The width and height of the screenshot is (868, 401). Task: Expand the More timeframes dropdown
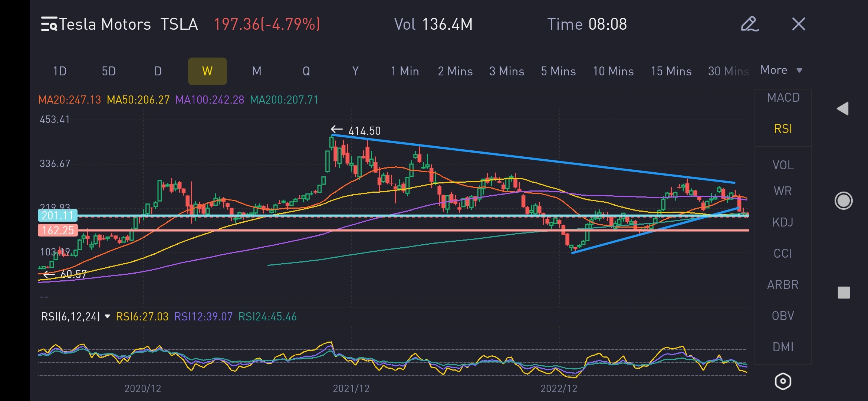coord(781,70)
